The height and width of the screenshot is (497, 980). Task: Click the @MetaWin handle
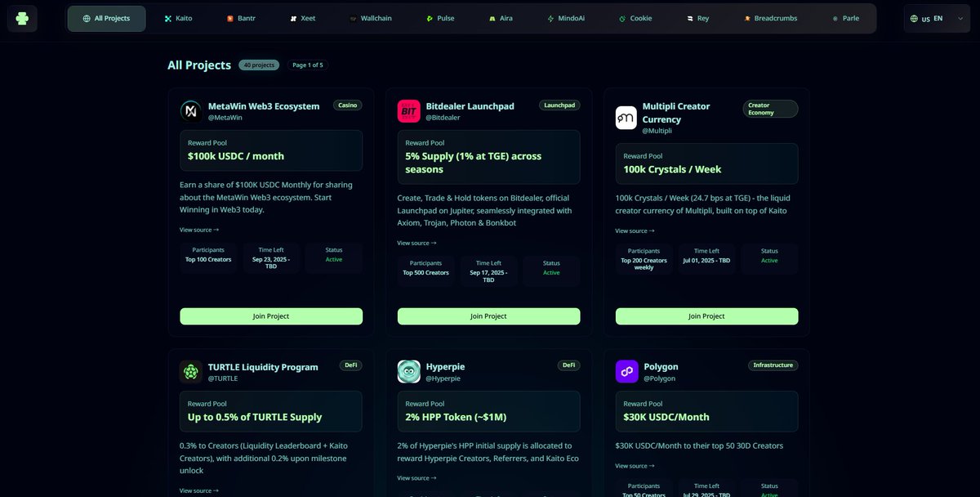click(x=225, y=118)
